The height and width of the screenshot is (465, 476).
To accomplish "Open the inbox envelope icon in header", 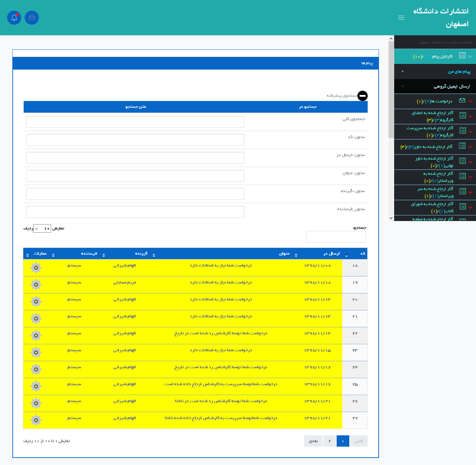I will point(32,18).
